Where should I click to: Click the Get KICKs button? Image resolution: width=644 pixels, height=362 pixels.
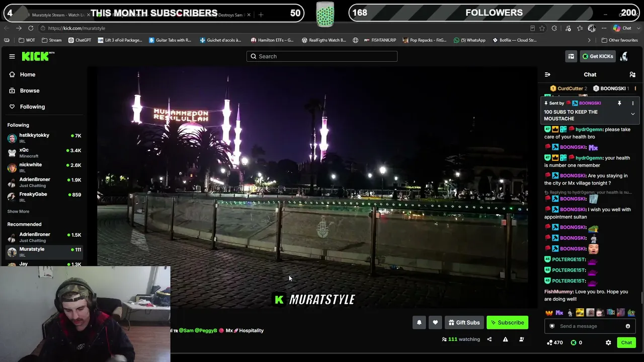pyautogui.click(x=598, y=56)
